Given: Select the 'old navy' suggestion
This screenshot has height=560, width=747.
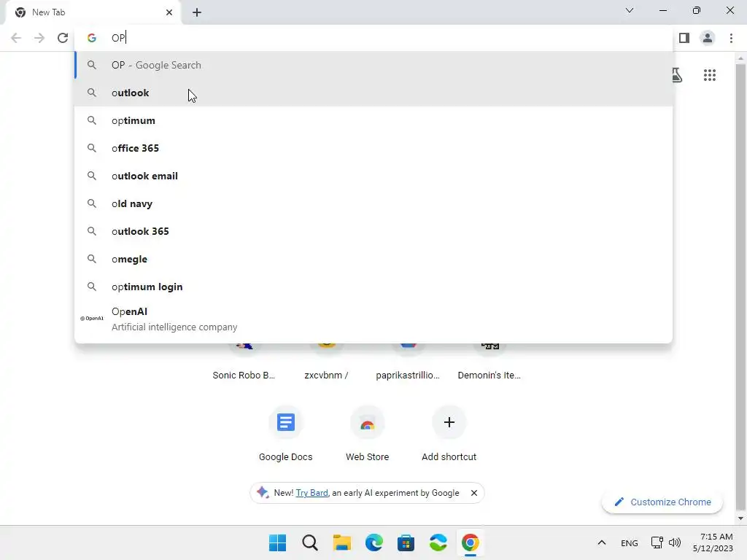Looking at the screenshot, I should point(374,203).
